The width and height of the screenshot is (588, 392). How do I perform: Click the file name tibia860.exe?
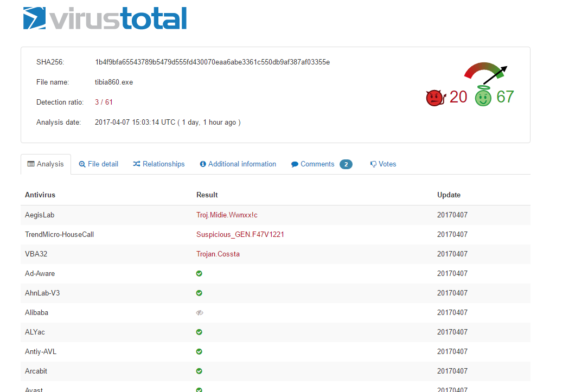coord(113,82)
